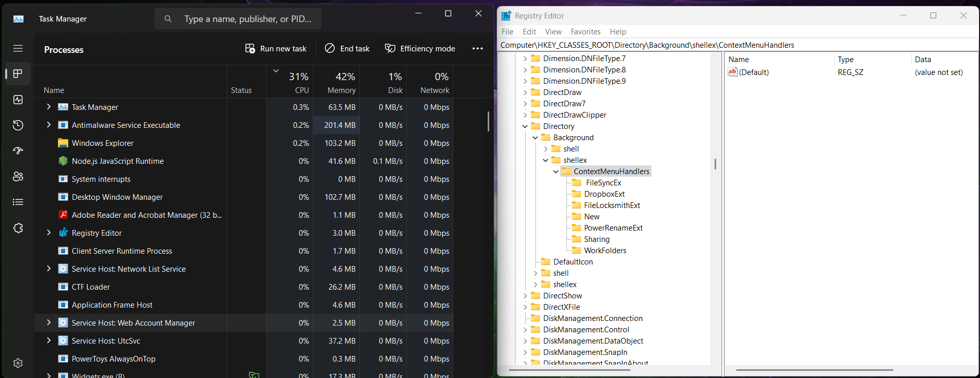Select the PowerRenameExt registry key
This screenshot has height=378, width=980.
613,228
